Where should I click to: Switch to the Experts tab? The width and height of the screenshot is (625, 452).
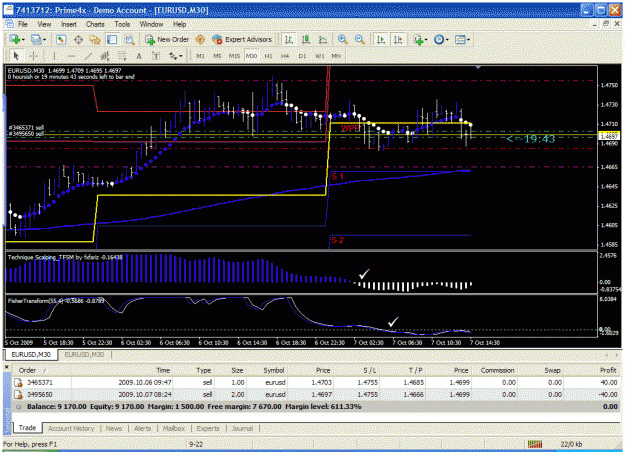click(x=208, y=428)
